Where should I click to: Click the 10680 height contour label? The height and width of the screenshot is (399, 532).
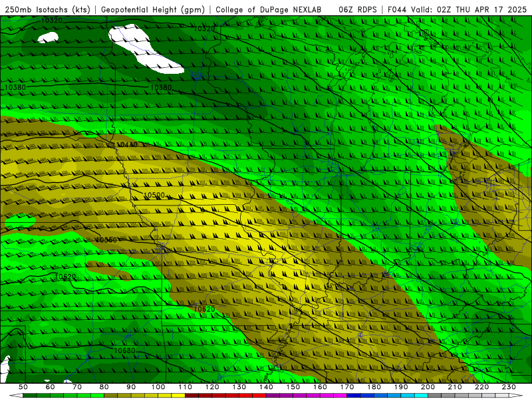[x=124, y=350]
